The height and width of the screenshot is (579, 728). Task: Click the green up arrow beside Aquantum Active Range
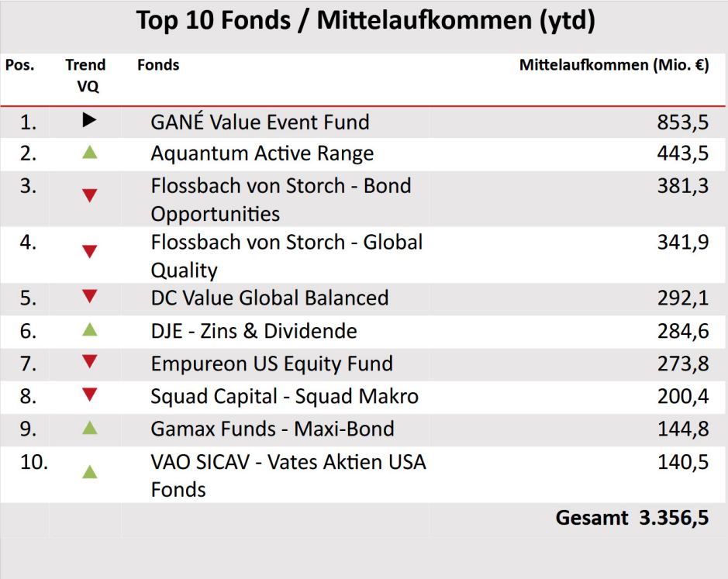coord(90,153)
